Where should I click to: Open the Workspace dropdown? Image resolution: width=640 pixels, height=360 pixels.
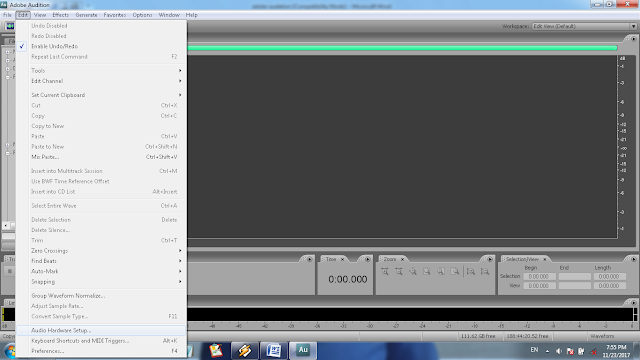pyautogui.click(x=584, y=26)
